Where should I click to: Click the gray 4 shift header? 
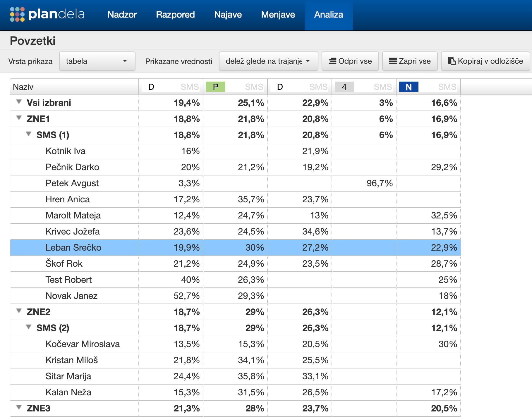click(x=344, y=87)
